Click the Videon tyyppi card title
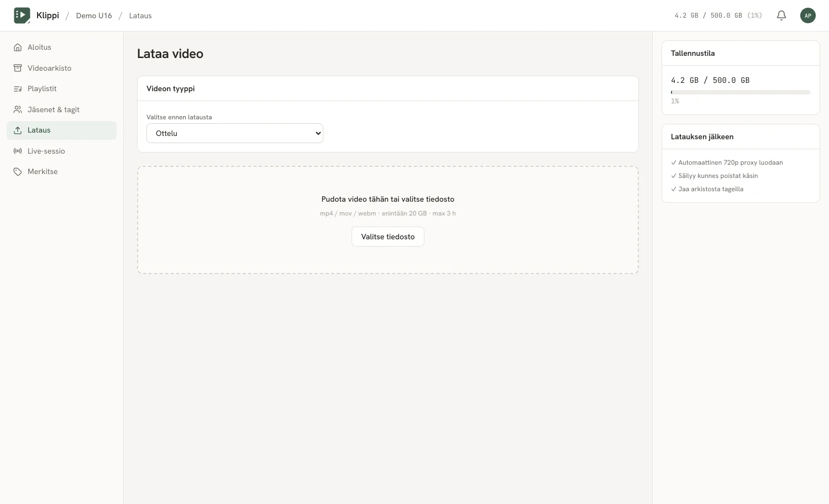This screenshot has height=504, width=829. pyautogui.click(x=171, y=88)
